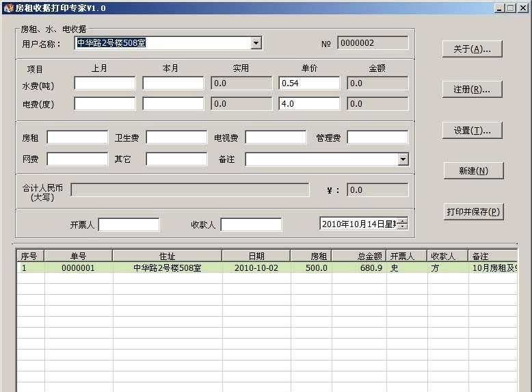Expand the 备注 remarks dropdown
This screenshot has width=532, height=392.
pos(402,159)
